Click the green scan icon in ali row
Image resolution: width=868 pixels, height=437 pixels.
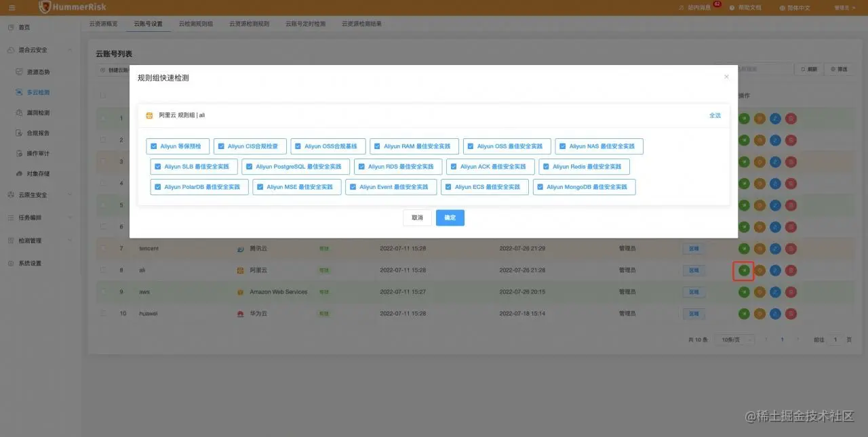pos(744,270)
